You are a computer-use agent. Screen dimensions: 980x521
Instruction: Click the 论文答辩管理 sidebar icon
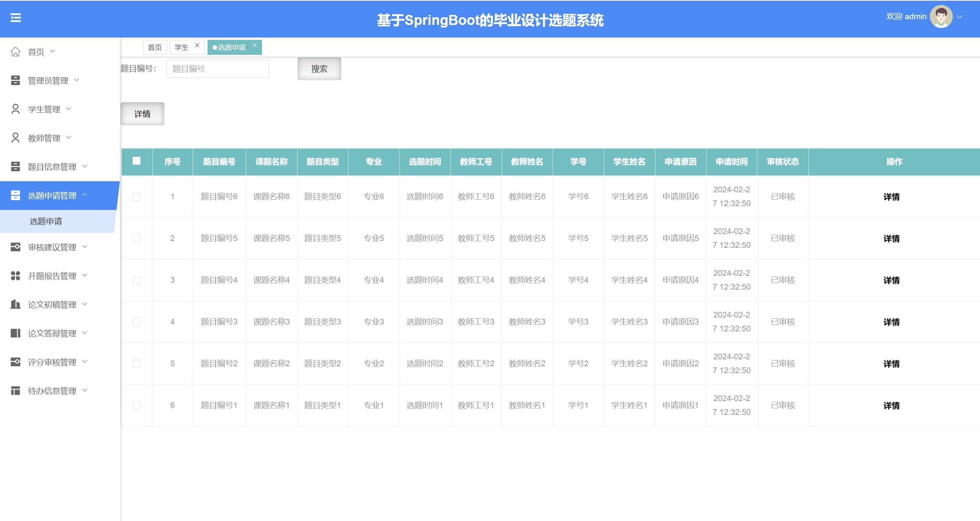click(x=15, y=333)
